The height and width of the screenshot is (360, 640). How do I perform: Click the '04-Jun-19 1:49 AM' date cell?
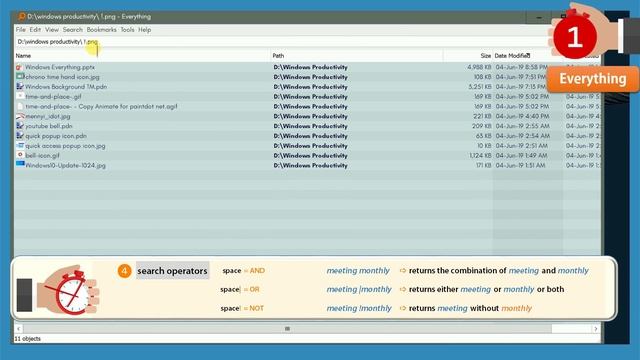click(521, 156)
